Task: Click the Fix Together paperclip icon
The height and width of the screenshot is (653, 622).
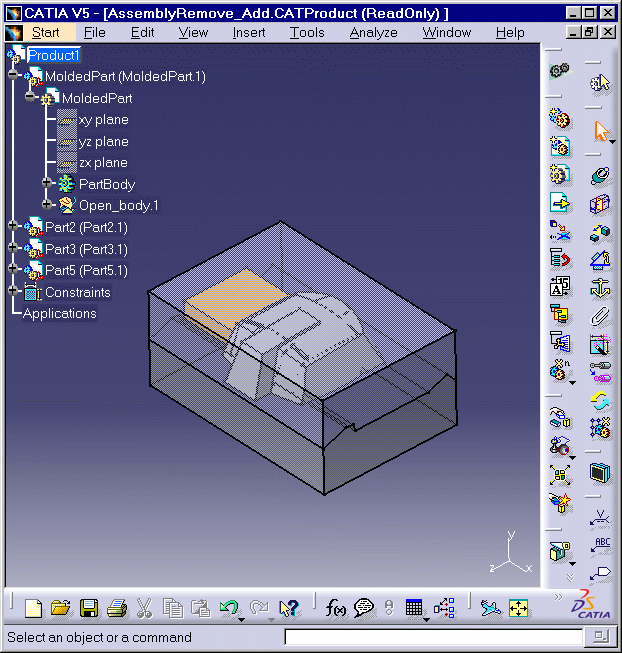Action: click(600, 316)
